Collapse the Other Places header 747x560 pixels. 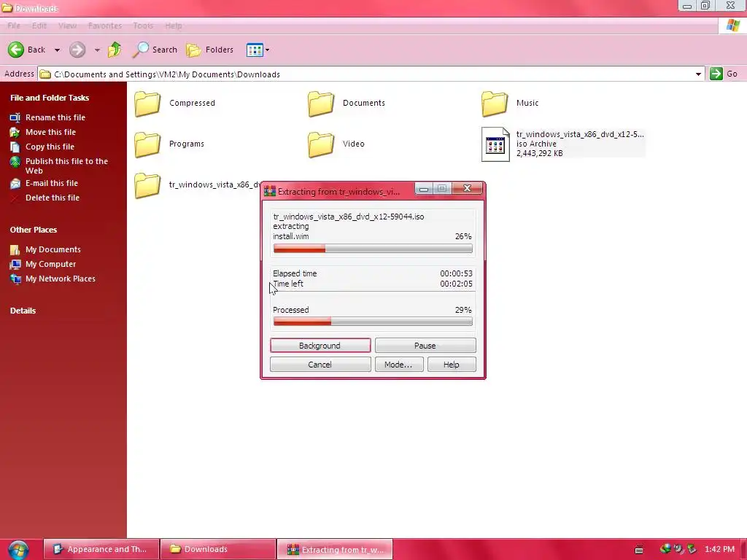(34, 230)
